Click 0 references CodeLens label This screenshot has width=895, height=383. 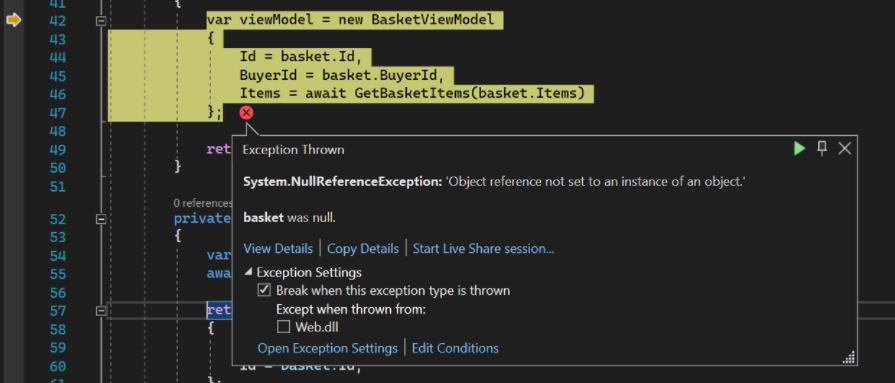click(x=203, y=203)
